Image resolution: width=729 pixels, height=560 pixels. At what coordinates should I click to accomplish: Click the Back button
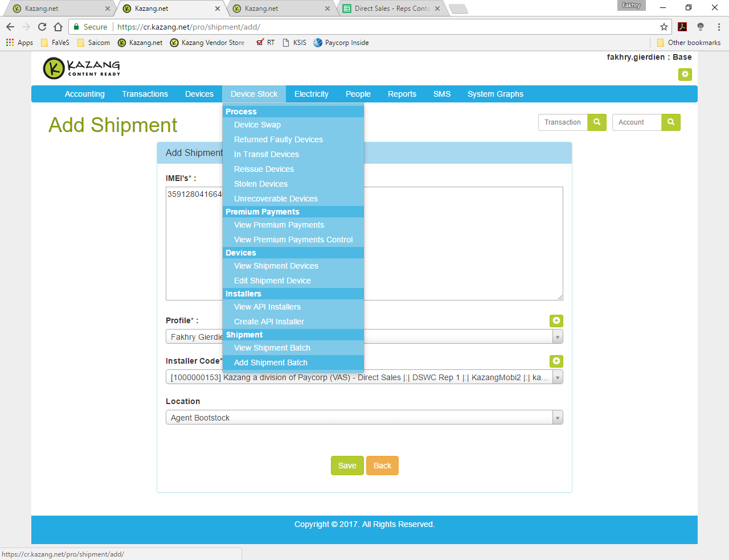pyautogui.click(x=382, y=466)
